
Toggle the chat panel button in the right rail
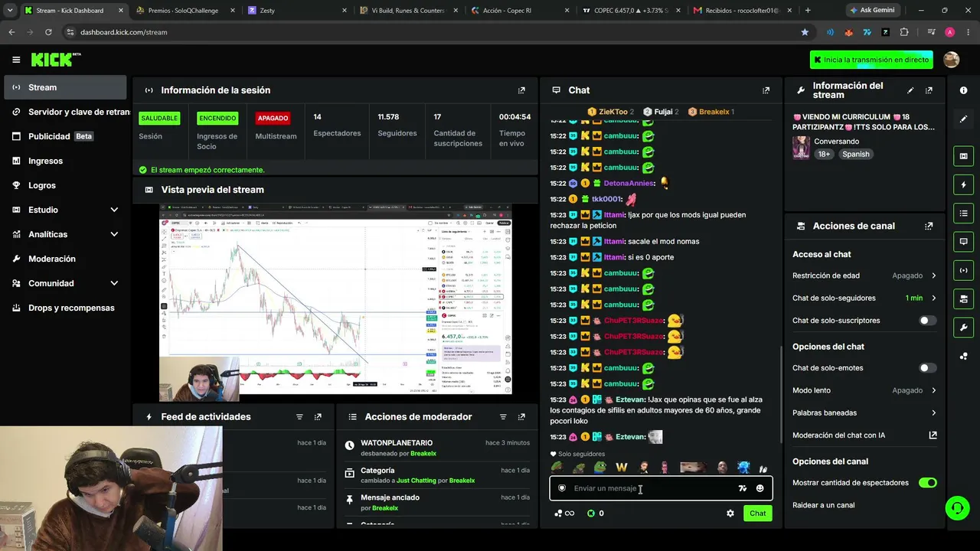click(x=963, y=241)
